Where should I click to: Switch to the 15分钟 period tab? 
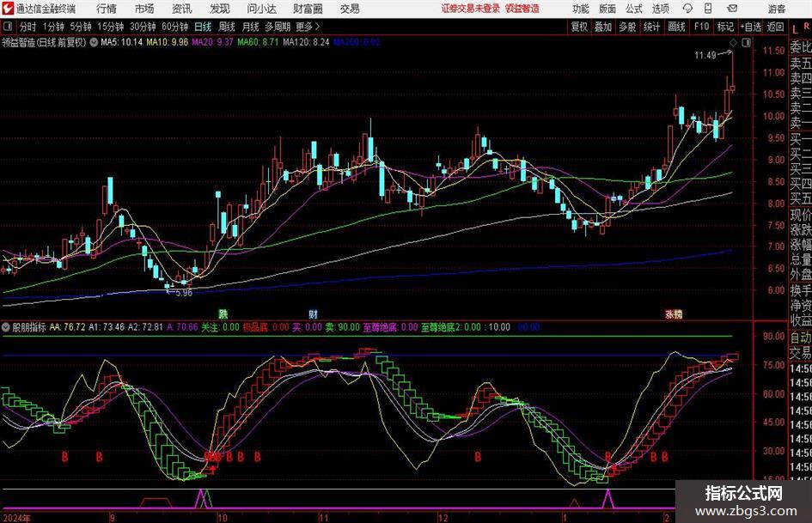111,27
